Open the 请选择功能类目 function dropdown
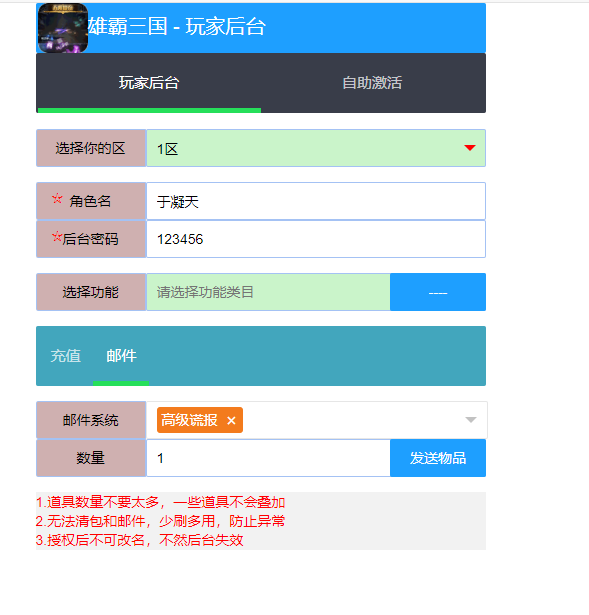The height and width of the screenshot is (615, 589). point(268,292)
